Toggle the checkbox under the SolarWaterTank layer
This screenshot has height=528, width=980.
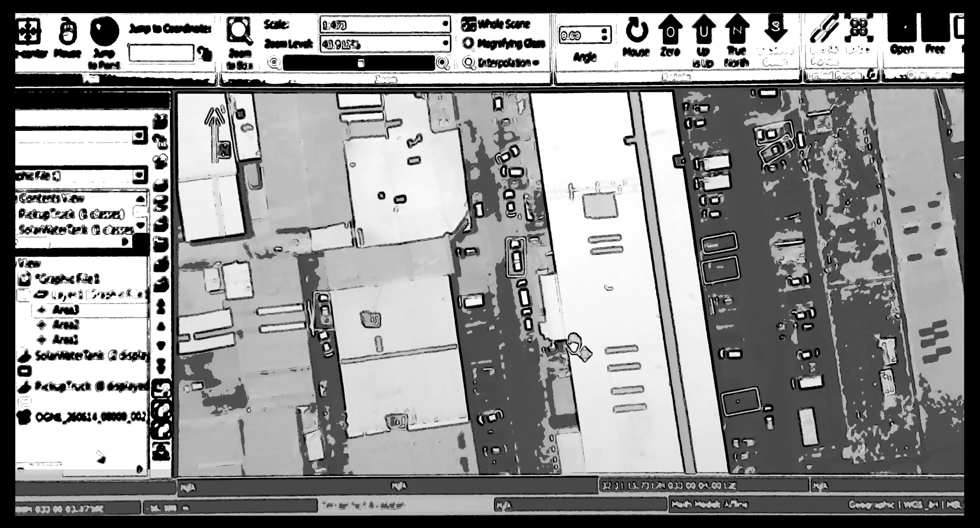pyautogui.click(x=24, y=371)
